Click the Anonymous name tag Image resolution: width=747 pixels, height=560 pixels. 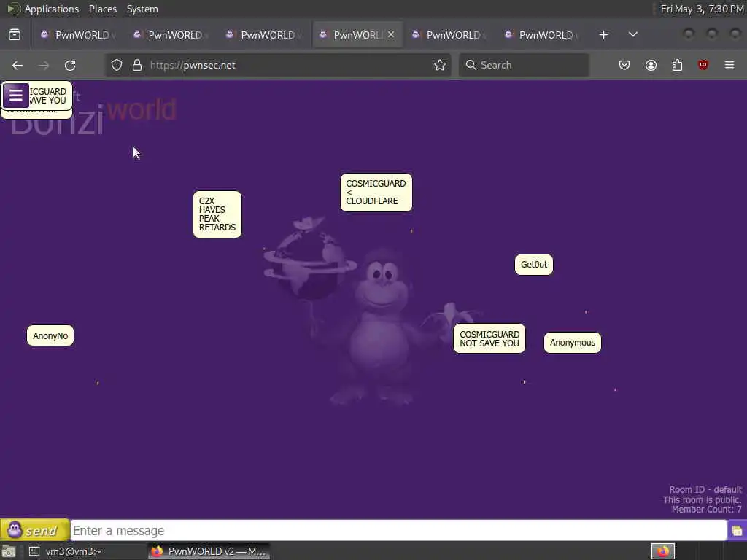coord(573,343)
